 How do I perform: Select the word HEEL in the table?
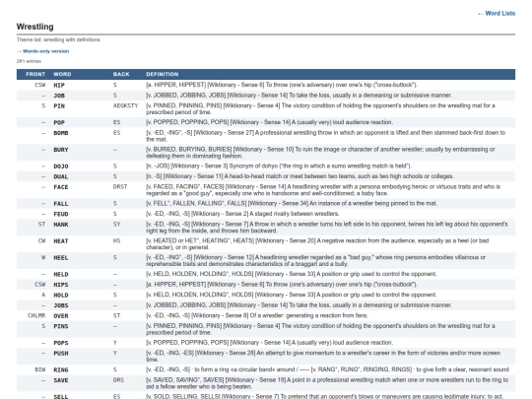point(61,257)
